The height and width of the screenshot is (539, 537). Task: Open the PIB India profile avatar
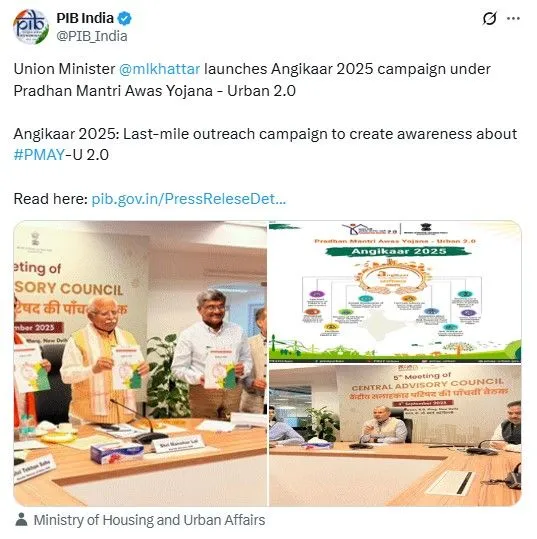[30, 27]
